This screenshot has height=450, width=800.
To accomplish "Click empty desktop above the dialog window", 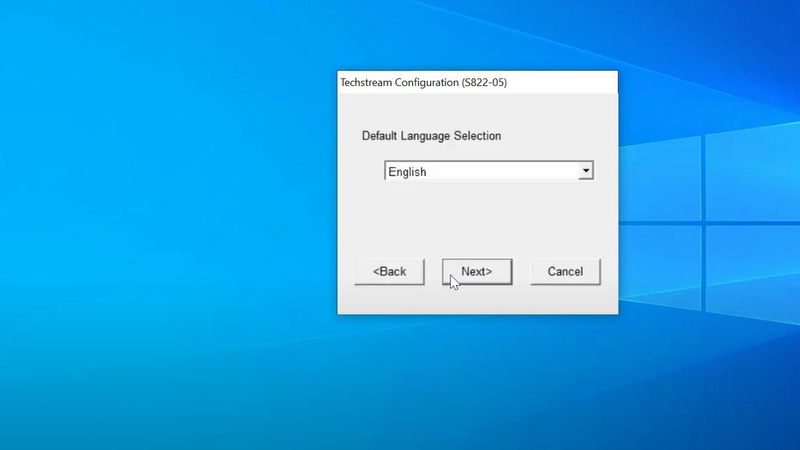I will point(477,35).
